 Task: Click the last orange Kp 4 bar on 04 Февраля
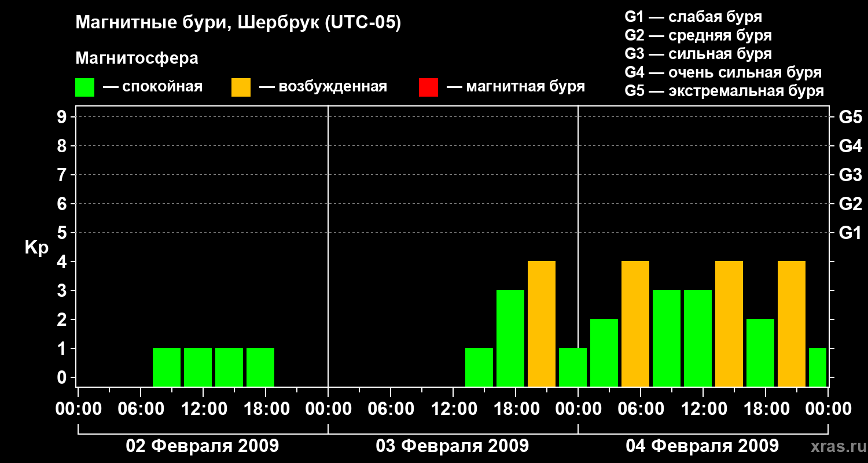(x=792, y=324)
